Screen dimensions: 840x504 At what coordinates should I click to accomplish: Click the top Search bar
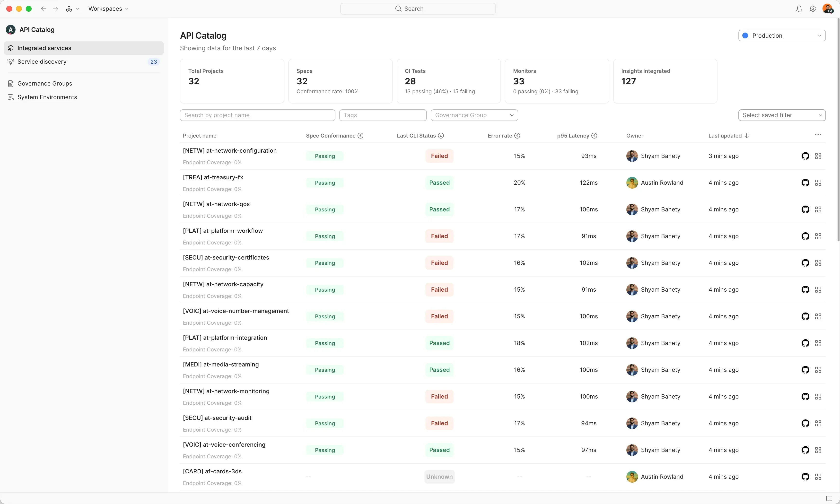point(418,9)
